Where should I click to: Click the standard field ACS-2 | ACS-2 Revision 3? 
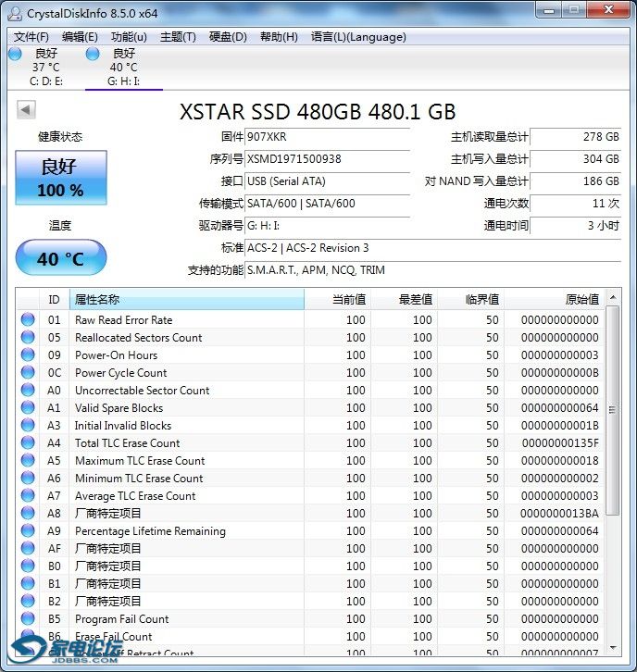click(x=433, y=248)
